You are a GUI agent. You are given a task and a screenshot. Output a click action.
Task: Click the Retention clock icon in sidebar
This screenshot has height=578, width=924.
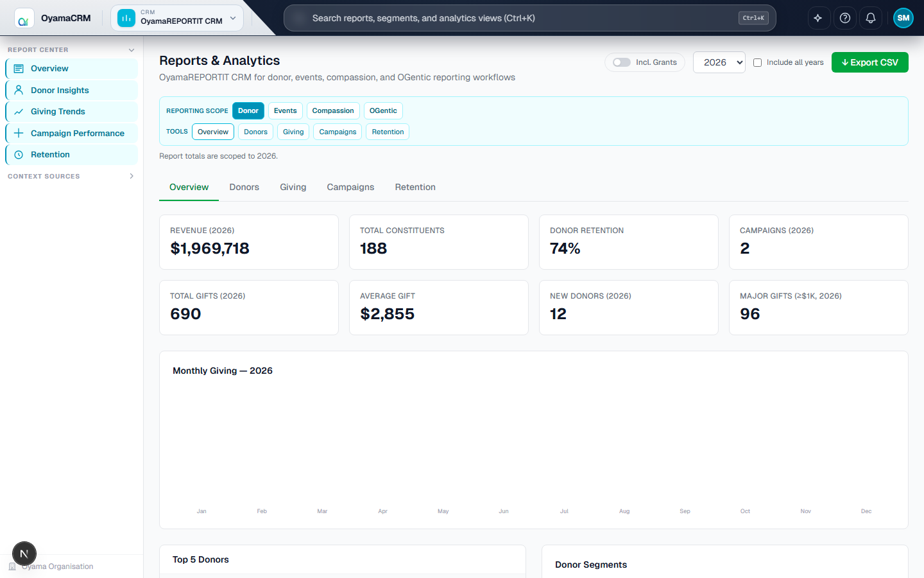pyautogui.click(x=19, y=155)
